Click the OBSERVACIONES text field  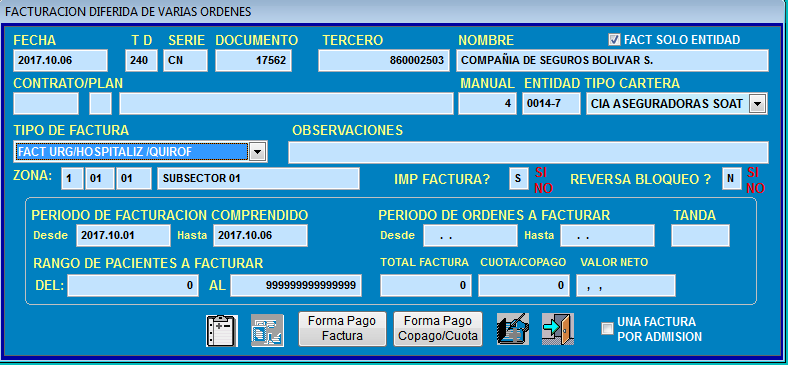pyautogui.click(x=528, y=152)
